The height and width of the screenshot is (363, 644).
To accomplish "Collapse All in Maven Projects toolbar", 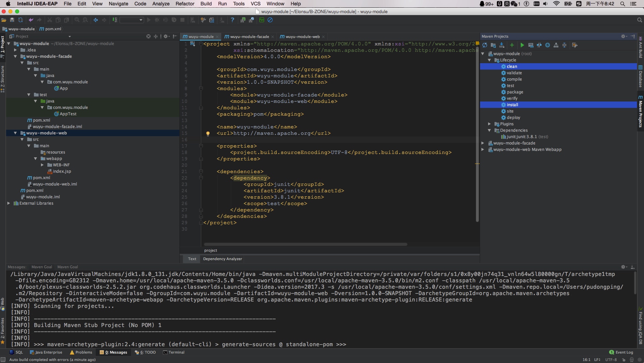I will [x=564, y=45].
